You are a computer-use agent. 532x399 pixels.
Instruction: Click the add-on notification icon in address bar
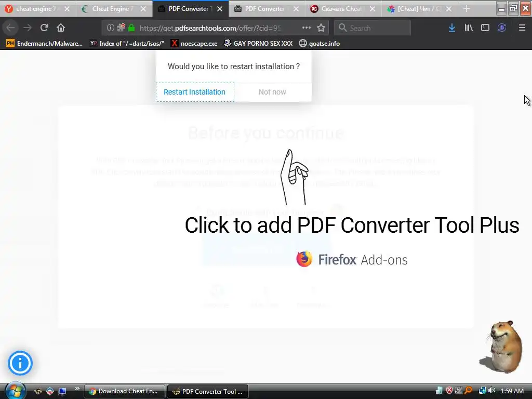pyautogui.click(x=121, y=28)
